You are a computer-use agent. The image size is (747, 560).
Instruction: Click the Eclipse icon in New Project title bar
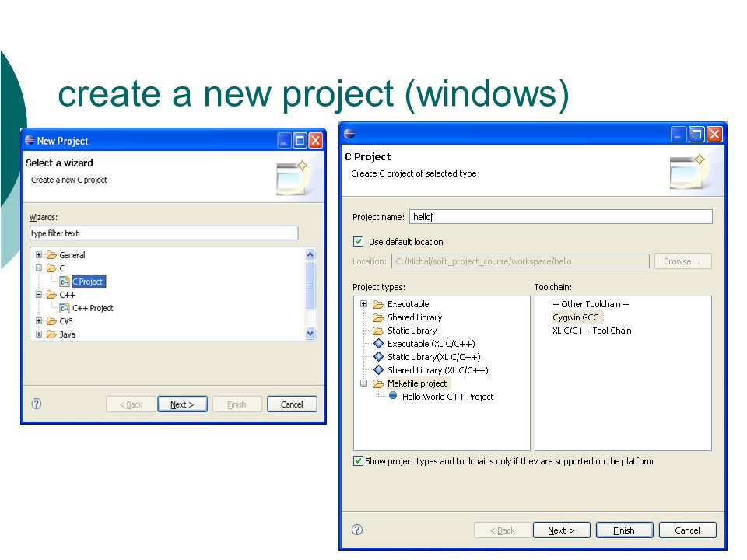pyautogui.click(x=30, y=140)
